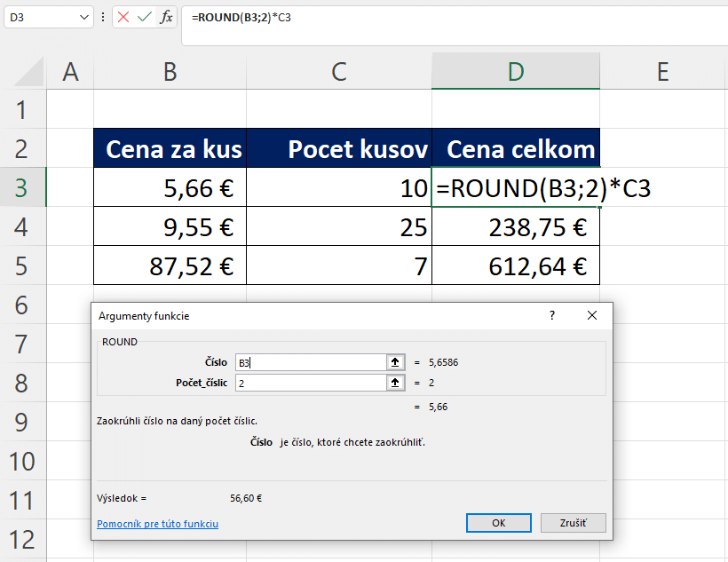Click the ROUND group label in dialog
Screen dimensions: 728x562
coord(120,342)
